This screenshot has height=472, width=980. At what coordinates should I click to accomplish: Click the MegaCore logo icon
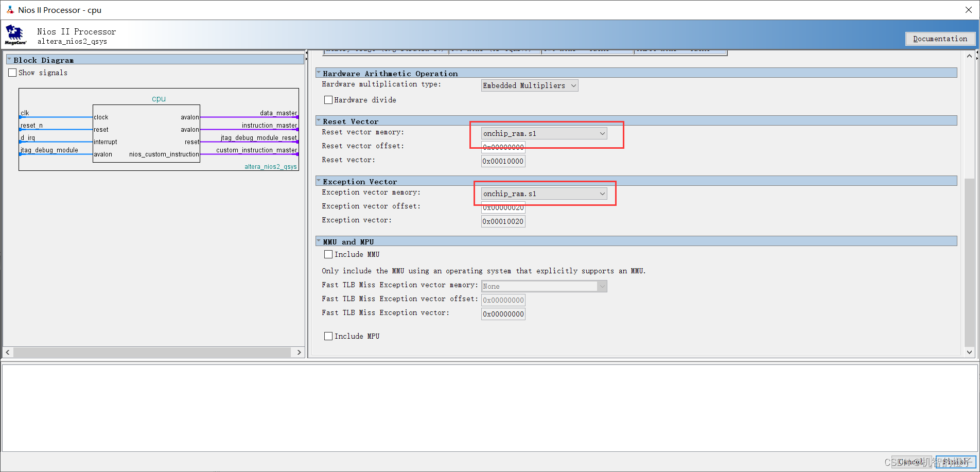pos(15,35)
